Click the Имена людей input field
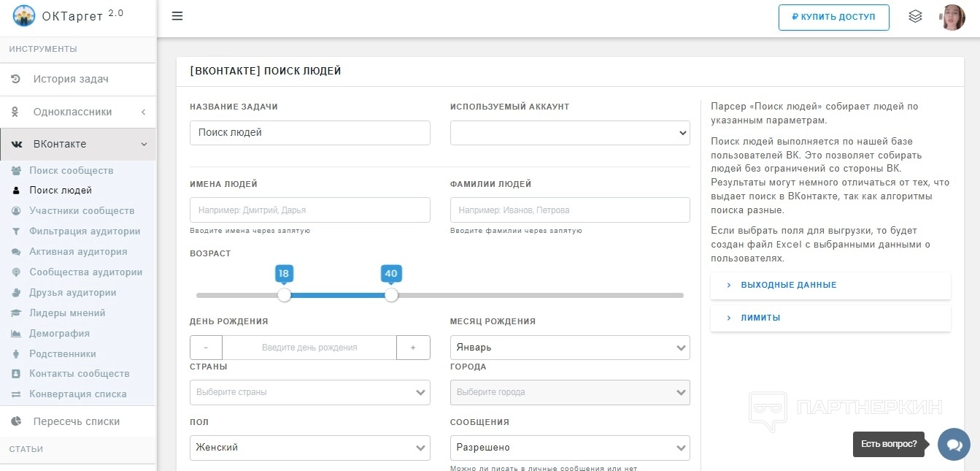The height and width of the screenshot is (471, 980). [309, 210]
